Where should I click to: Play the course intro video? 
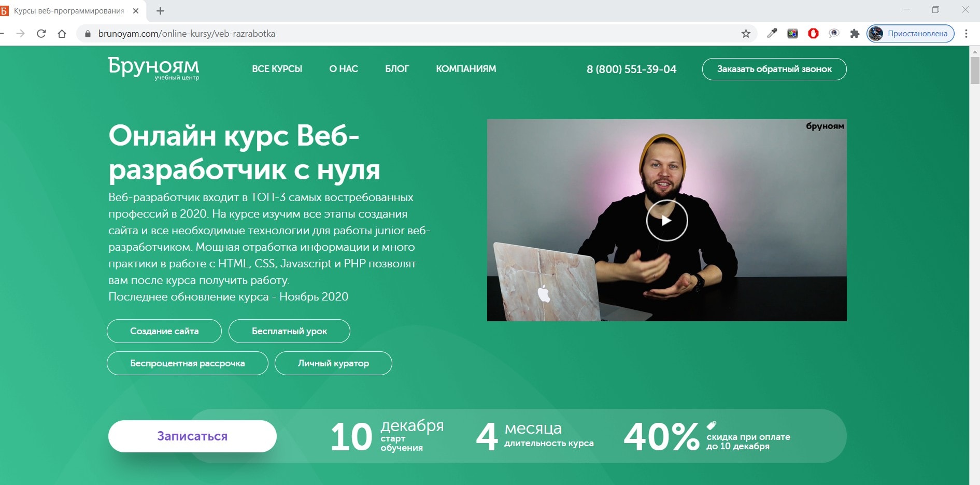[666, 220]
